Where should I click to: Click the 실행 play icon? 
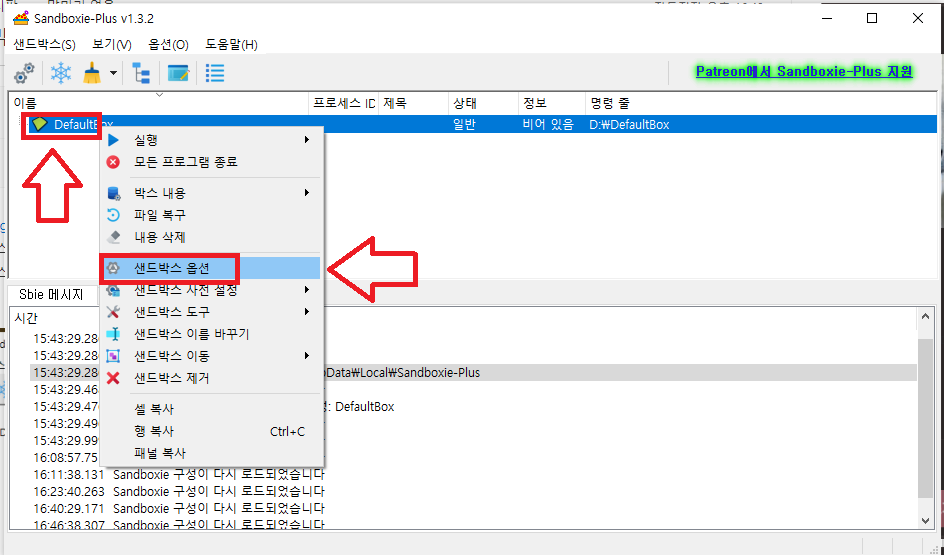coord(113,140)
